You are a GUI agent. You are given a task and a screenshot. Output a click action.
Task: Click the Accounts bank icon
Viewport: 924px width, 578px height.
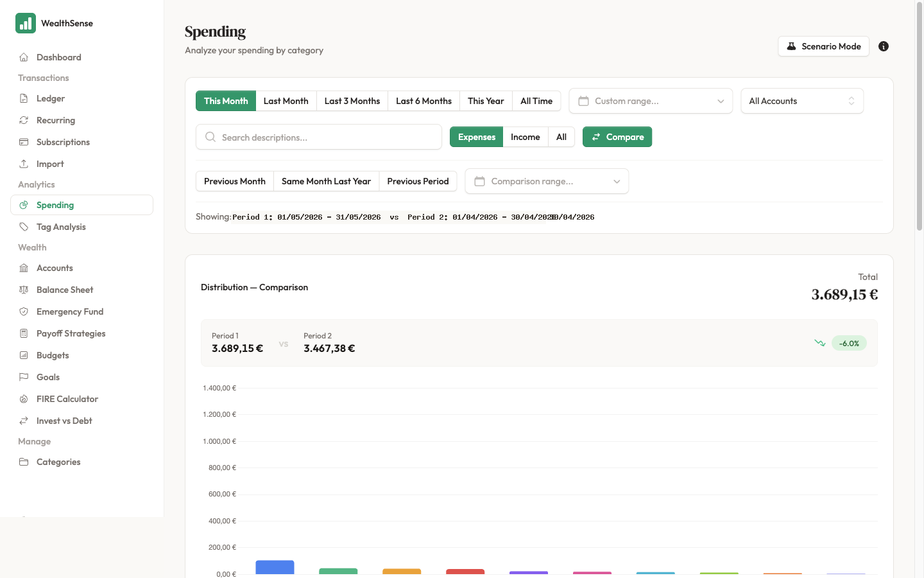pyautogui.click(x=24, y=268)
